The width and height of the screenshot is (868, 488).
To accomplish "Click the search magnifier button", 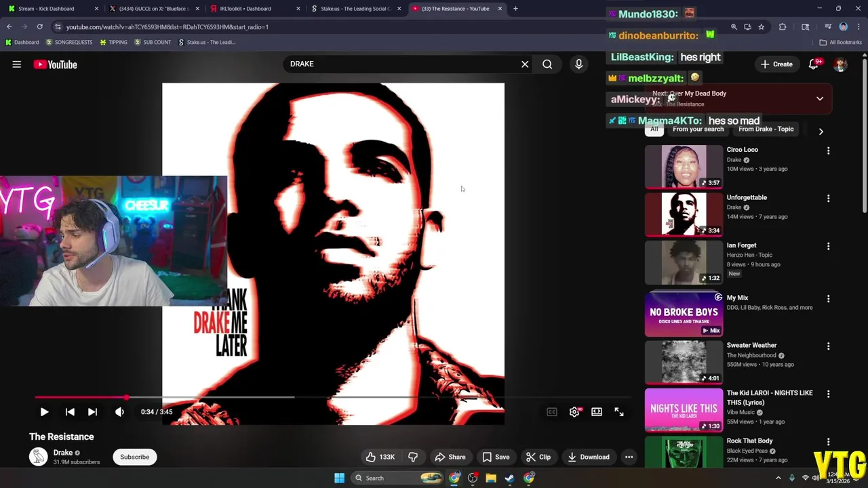I will point(547,64).
